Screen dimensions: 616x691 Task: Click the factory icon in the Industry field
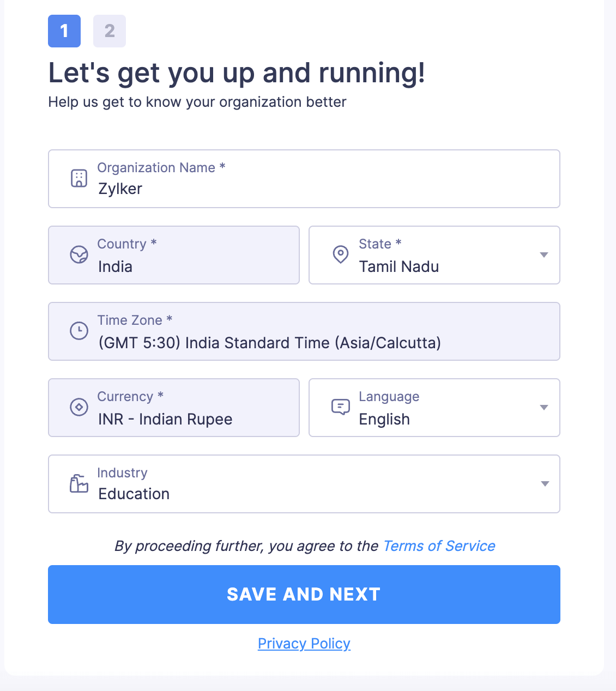coord(78,483)
